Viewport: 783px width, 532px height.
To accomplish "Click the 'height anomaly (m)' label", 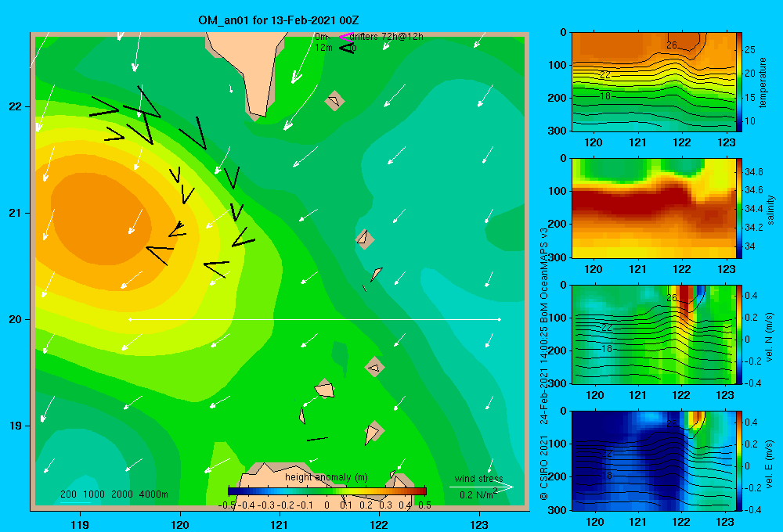I will point(327,477).
